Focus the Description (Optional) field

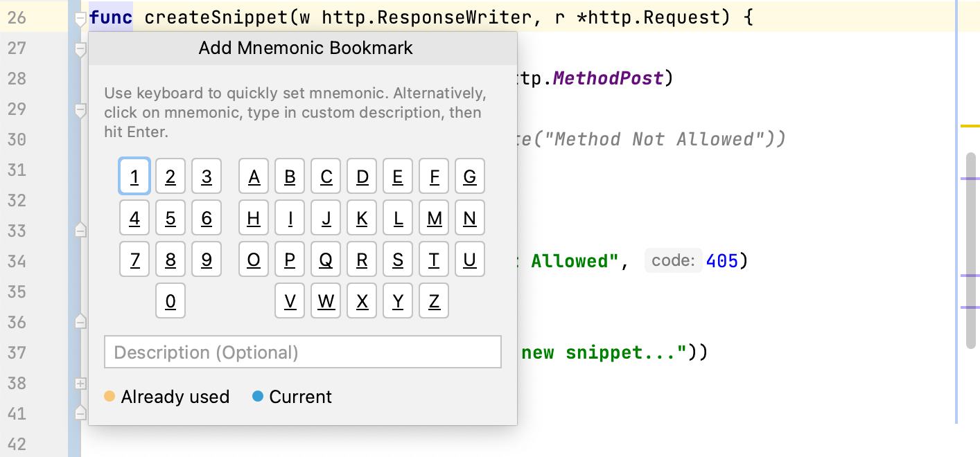click(302, 352)
